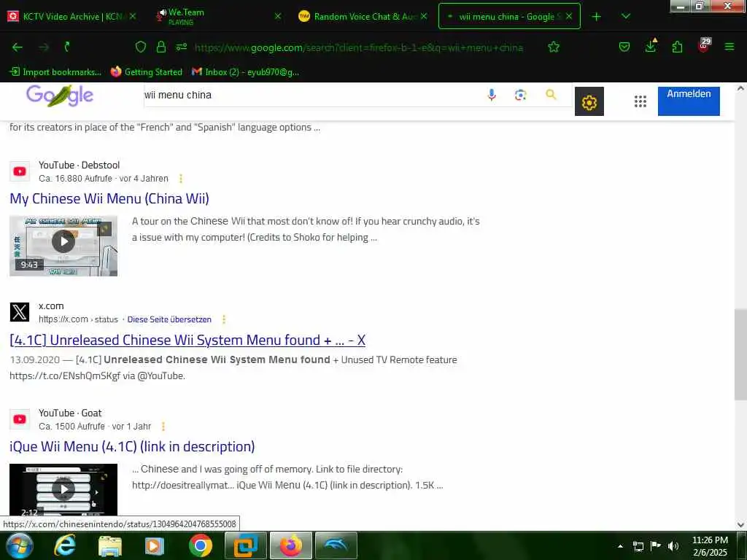The image size is (747, 560).
Task: Open Unreleased Chinese Wii System Menu link
Action: click(x=187, y=340)
